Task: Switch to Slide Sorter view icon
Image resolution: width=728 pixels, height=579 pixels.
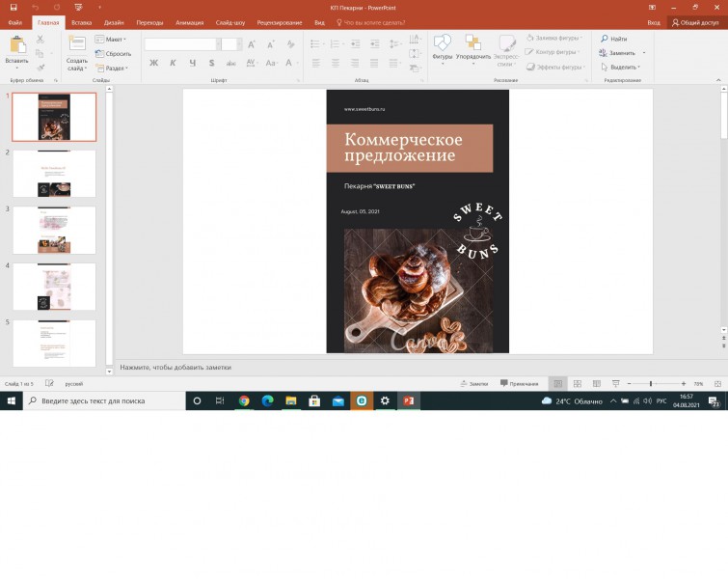Action: coord(578,384)
